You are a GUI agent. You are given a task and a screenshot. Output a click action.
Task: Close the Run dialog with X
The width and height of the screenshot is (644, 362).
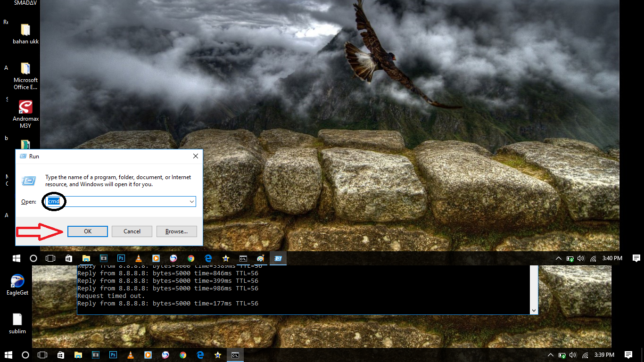pyautogui.click(x=196, y=156)
